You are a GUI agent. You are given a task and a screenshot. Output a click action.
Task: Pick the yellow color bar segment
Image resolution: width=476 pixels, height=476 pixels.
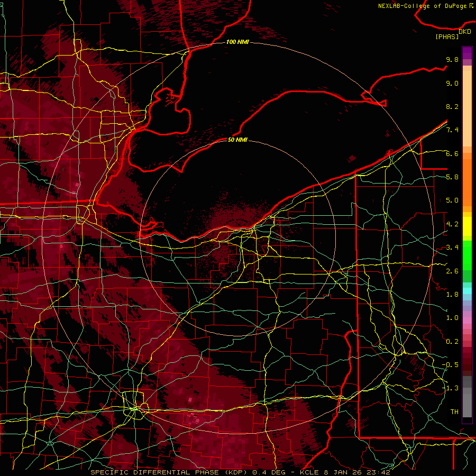point(467,226)
